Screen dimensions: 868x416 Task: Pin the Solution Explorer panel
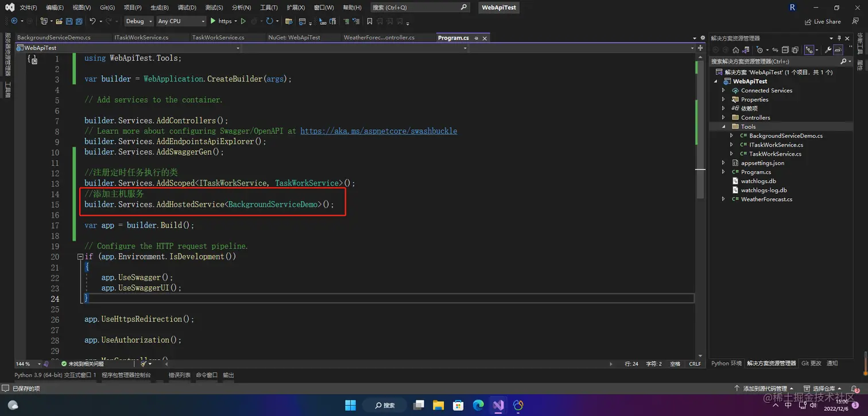pyautogui.click(x=839, y=38)
